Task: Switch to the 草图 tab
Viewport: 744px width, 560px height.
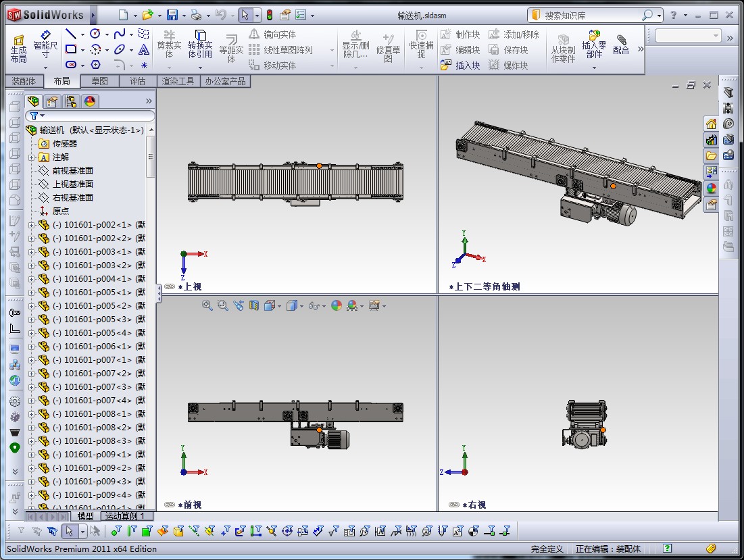Action: tap(99, 82)
